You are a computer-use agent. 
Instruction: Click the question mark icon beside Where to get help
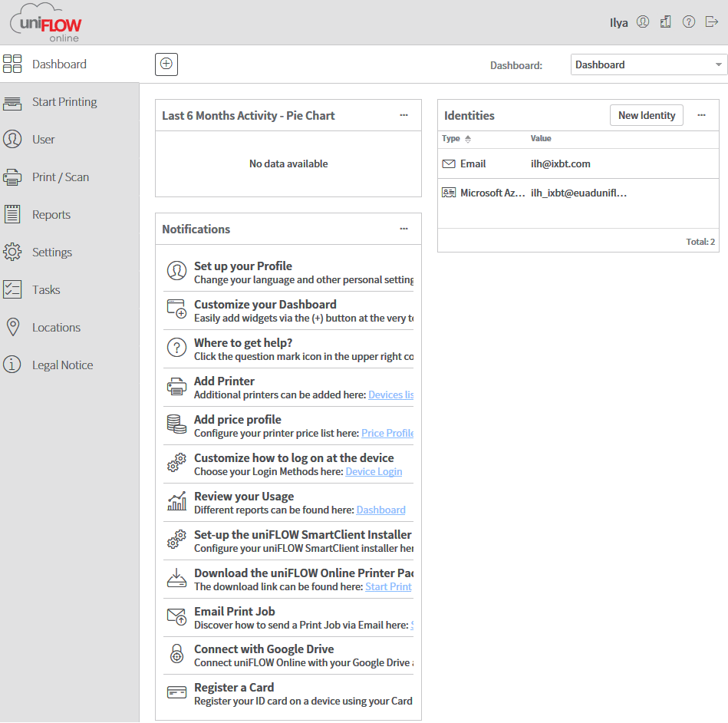click(x=177, y=347)
